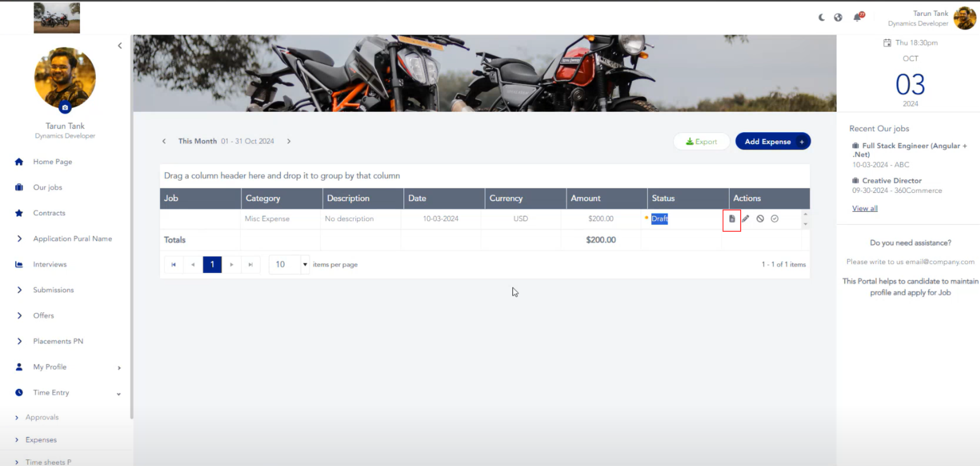Image resolution: width=980 pixels, height=466 pixels.
Task: Change profile photo via camera icon
Action: pyautogui.click(x=65, y=108)
